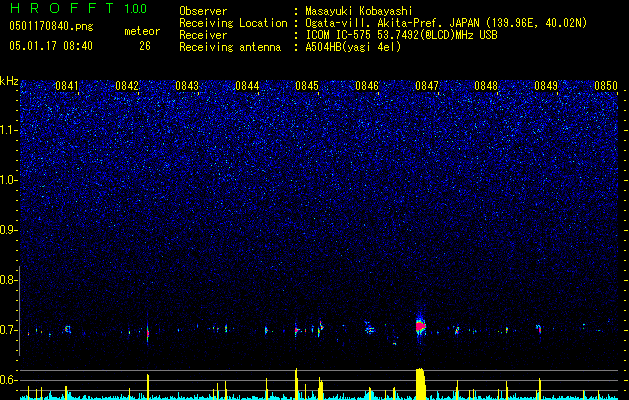Click the strong magenta meteor echo at 0847
This screenshot has height=400, width=629.
(420, 326)
